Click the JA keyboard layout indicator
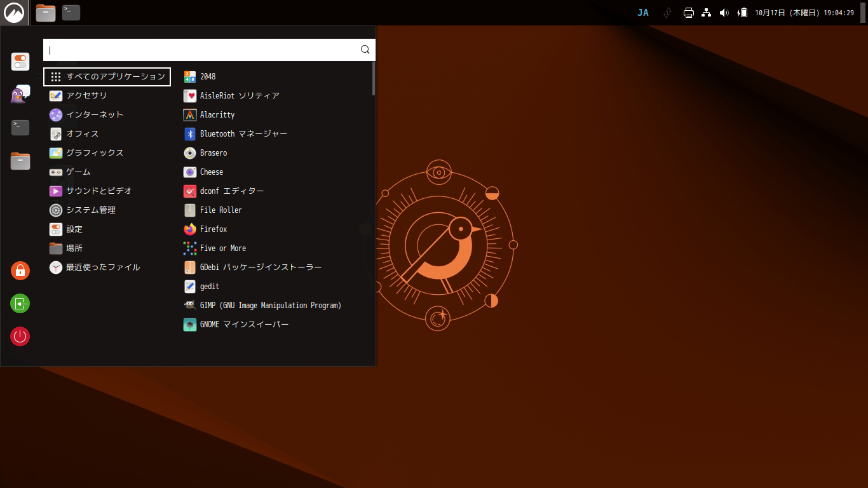Screen dimensions: 868x488 [643, 13]
